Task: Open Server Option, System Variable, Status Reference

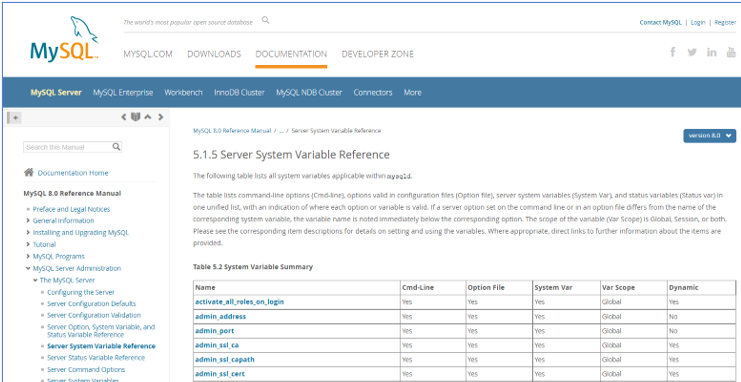Action: 101,330
